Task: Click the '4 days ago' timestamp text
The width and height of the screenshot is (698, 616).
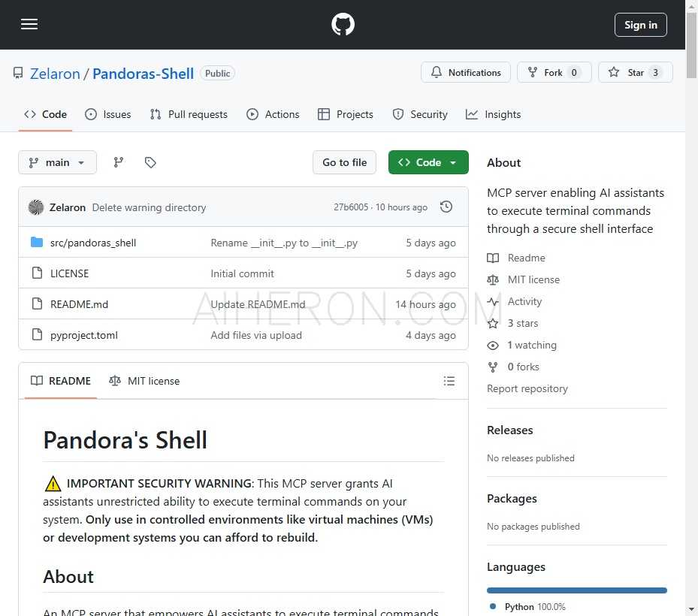Action: point(431,335)
